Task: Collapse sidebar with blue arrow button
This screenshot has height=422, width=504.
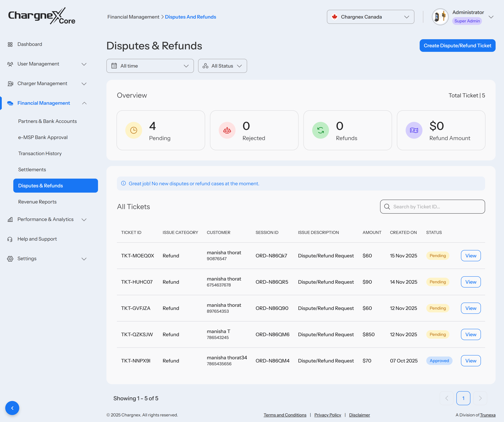Action: coord(12,408)
